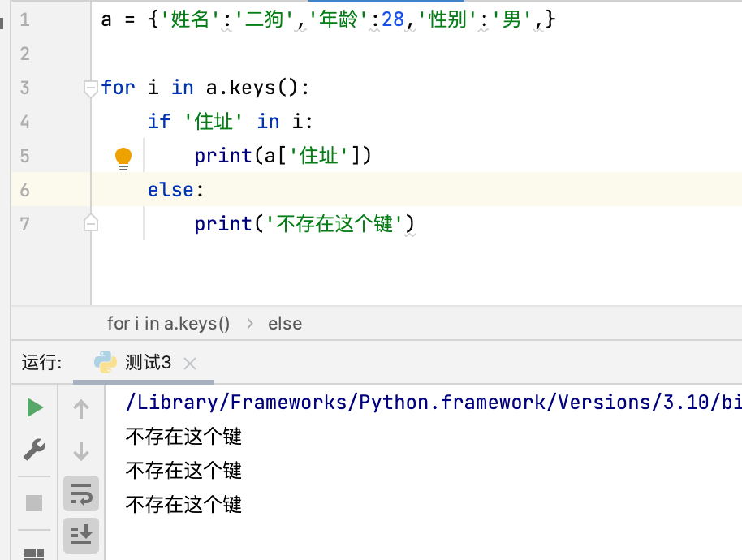Image resolution: width=742 pixels, height=560 pixels.
Task: Toggle scroll to end of output
Action: coord(81,536)
